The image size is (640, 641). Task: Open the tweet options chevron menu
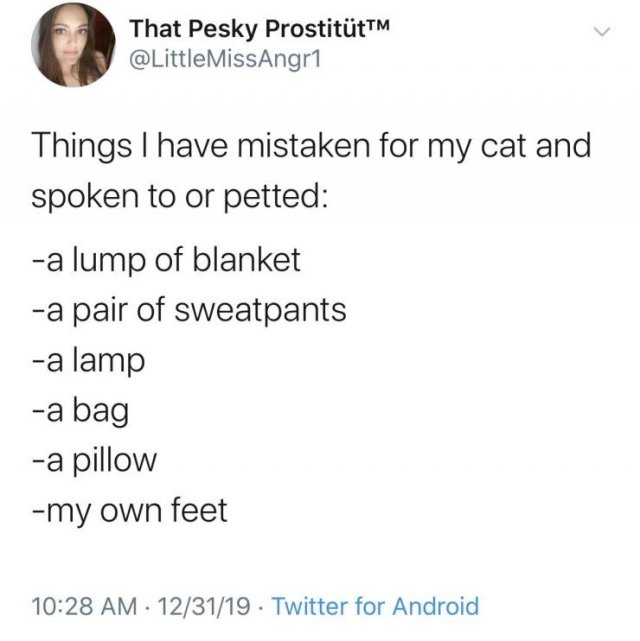coord(602,32)
